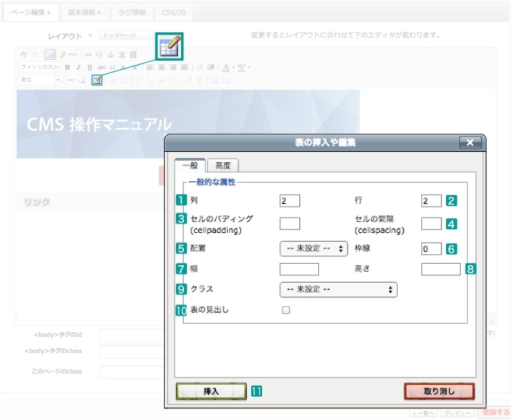The image size is (511, 420).
Task: Click the merge table cells icon
Action: pos(226,80)
